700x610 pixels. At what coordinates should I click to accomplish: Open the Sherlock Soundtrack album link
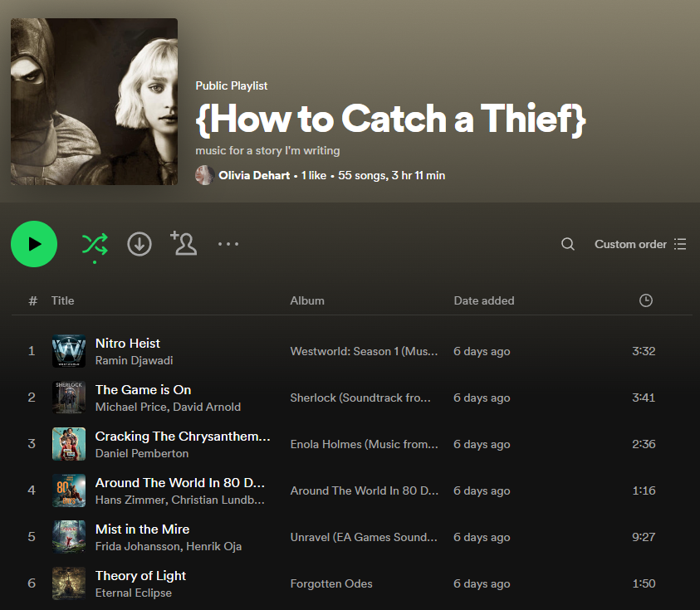pos(360,398)
